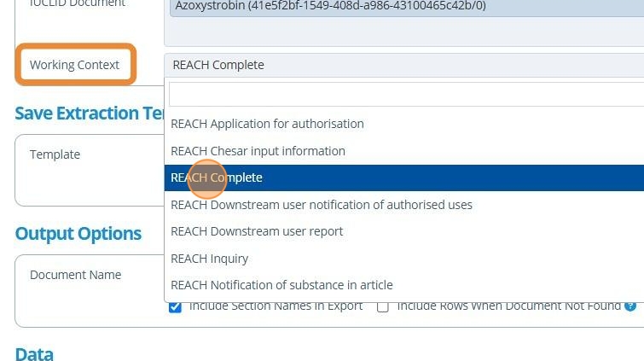This screenshot has height=361, width=644.
Task: Click the Document Name label
Action: tap(76, 275)
